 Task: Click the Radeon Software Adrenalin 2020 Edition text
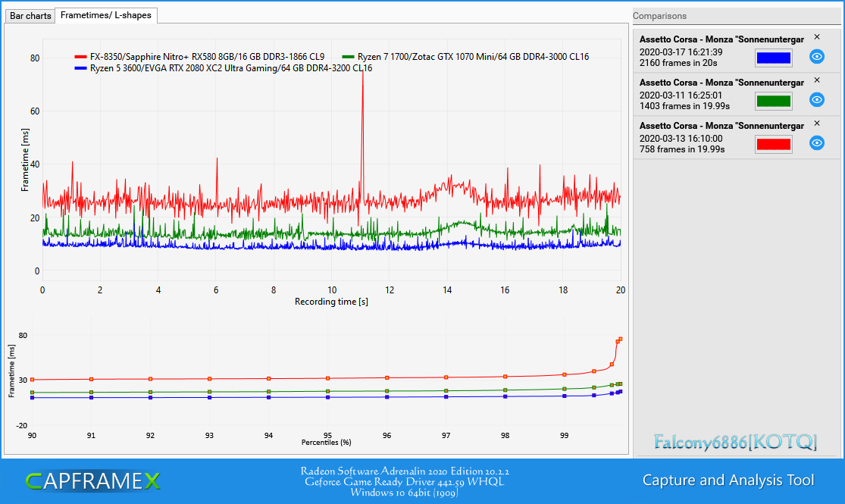(405, 471)
